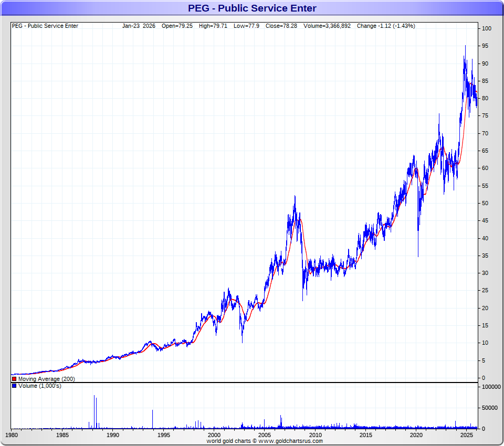504x446 pixels.
Task: Click the Volume=3,366,892 header text
Action: pos(327,26)
